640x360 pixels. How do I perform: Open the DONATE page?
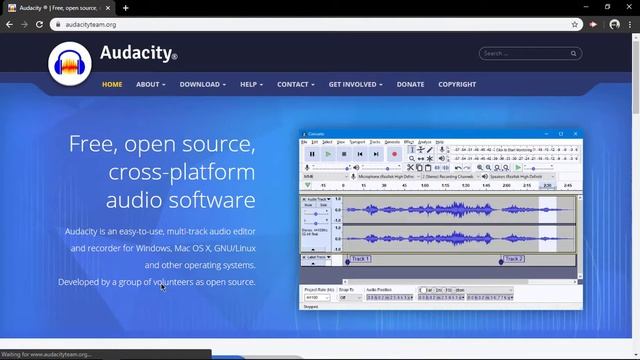[410, 84]
